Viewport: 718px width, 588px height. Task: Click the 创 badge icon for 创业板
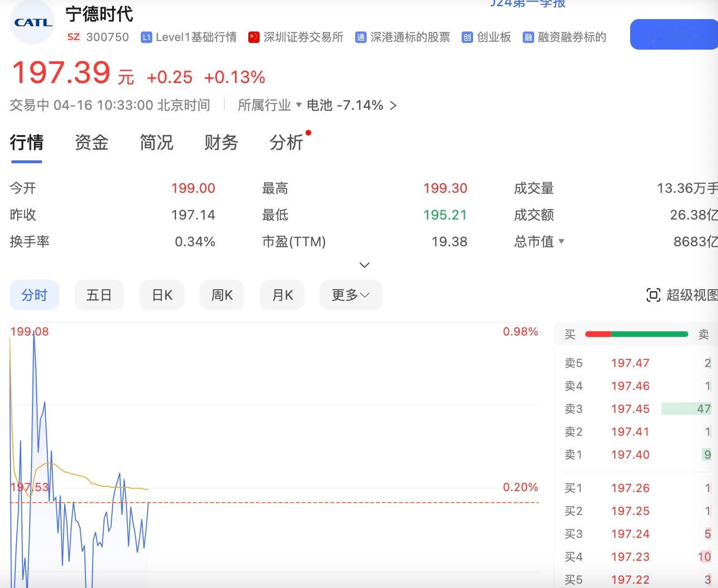click(467, 37)
